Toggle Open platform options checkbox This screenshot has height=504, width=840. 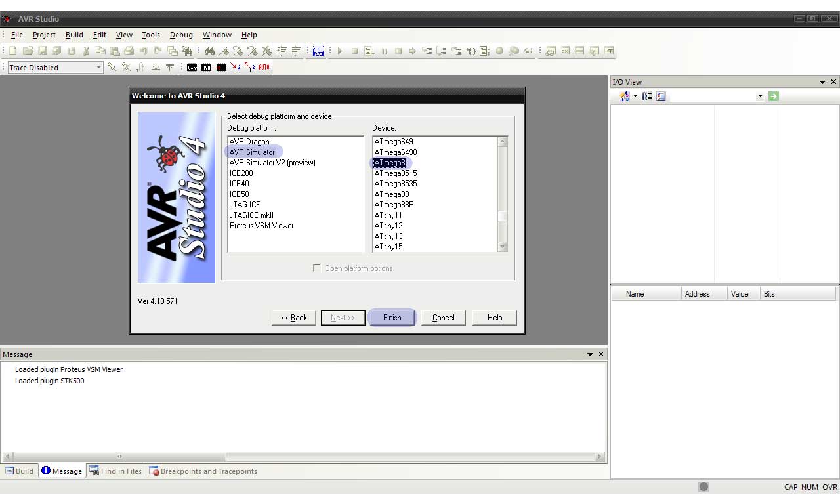pos(317,268)
